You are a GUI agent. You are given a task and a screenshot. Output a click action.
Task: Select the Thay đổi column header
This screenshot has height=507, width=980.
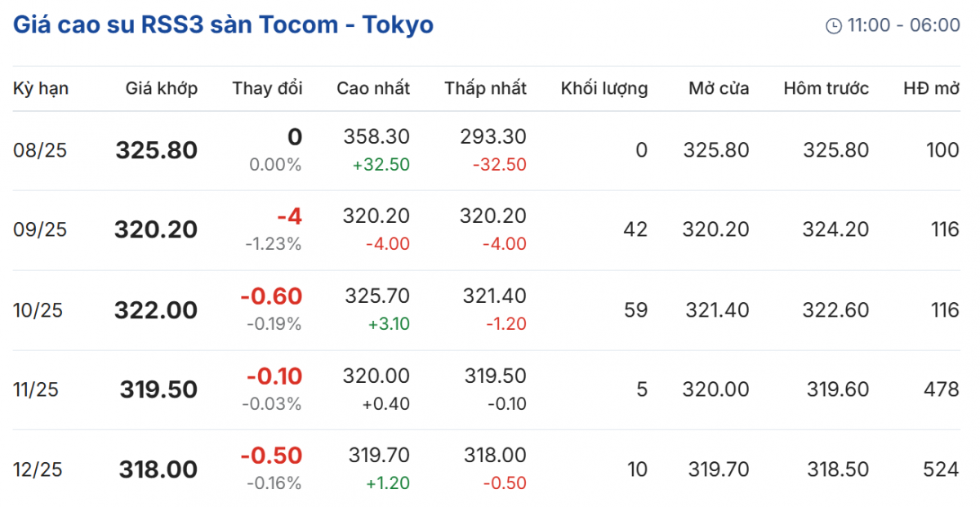tap(267, 88)
